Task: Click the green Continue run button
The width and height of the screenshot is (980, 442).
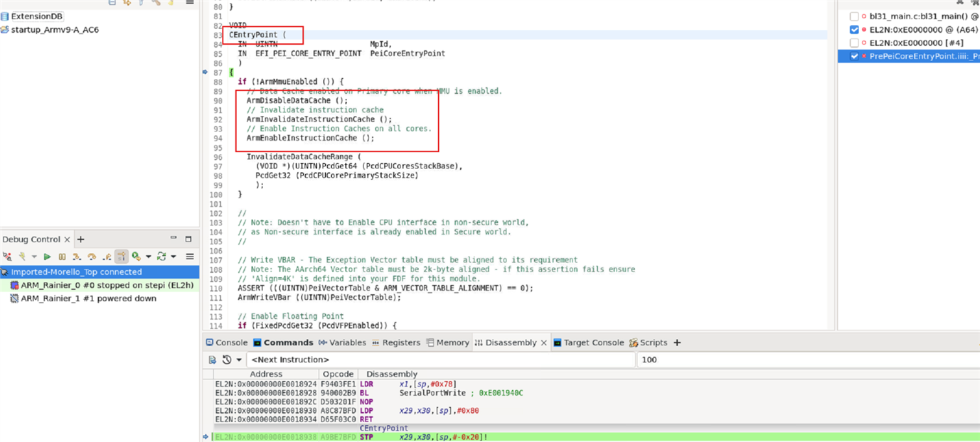Action: [x=47, y=257]
